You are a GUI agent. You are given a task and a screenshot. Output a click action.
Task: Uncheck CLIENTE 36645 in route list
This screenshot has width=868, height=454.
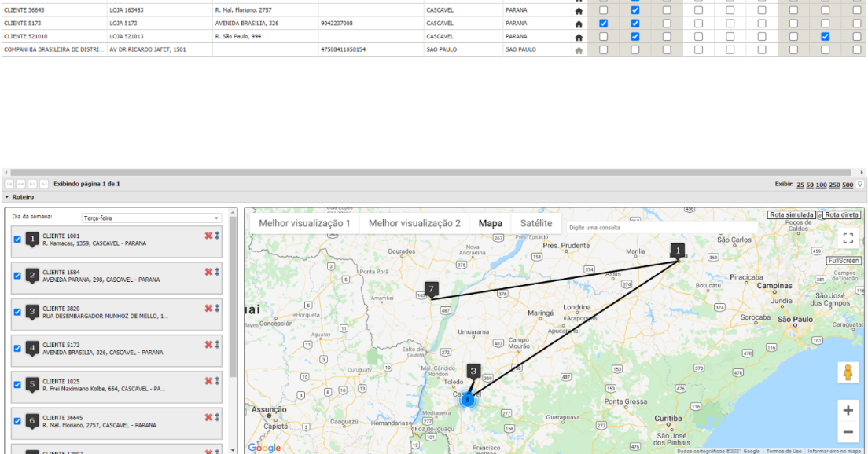[x=17, y=421]
